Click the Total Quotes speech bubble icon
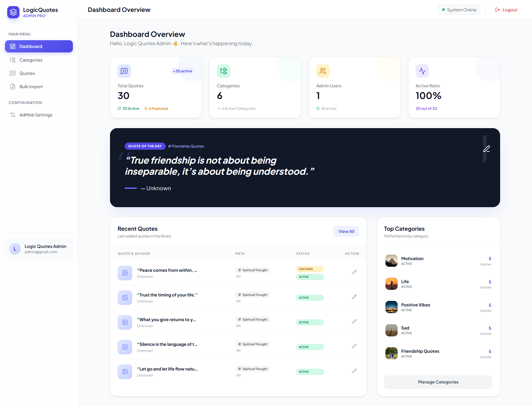 click(124, 71)
